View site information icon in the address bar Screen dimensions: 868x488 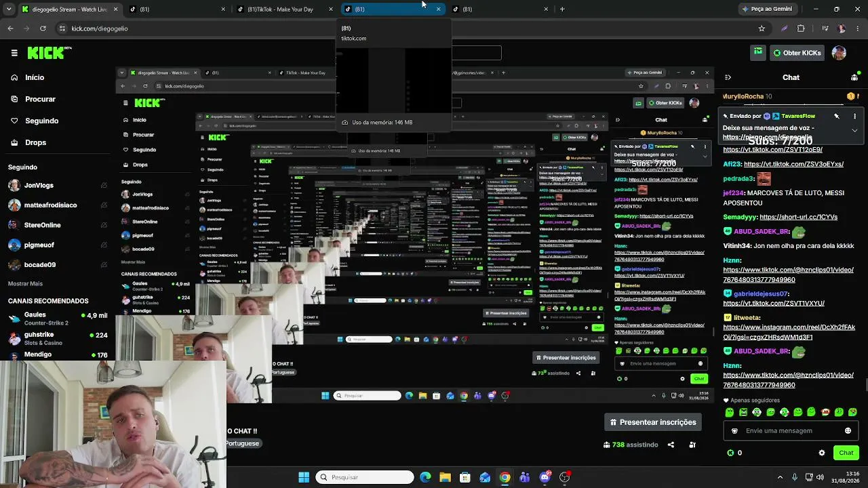coord(62,28)
